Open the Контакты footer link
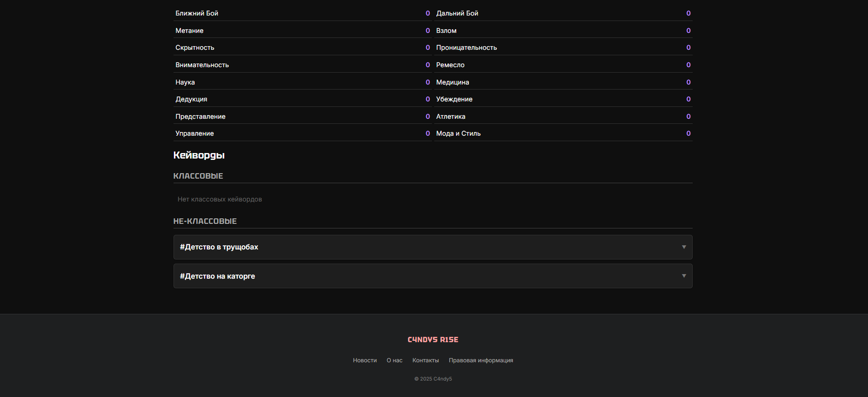The image size is (868, 397). click(x=426, y=360)
